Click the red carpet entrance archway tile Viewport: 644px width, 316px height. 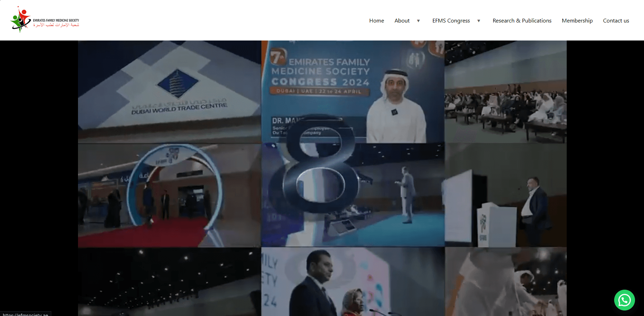[x=169, y=195]
